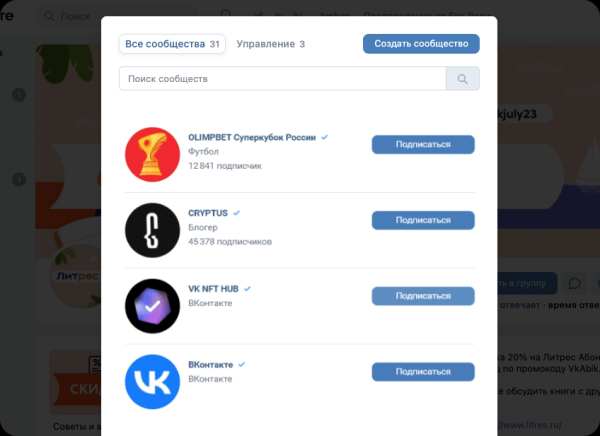Click the VK NFT HUB avatar
Screen dimensions: 600x436
pos(152,306)
